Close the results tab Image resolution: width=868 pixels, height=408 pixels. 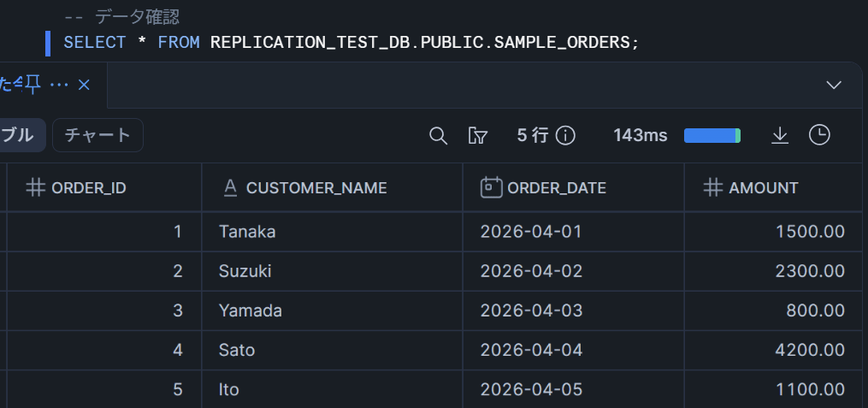pyautogui.click(x=84, y=85)
